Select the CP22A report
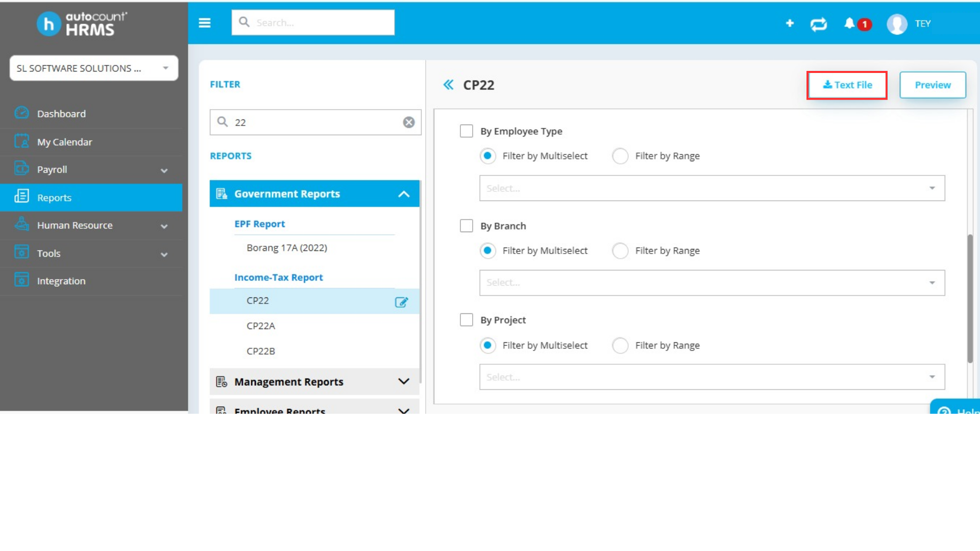This screenshot has width=980, height=551. point(261,326)
